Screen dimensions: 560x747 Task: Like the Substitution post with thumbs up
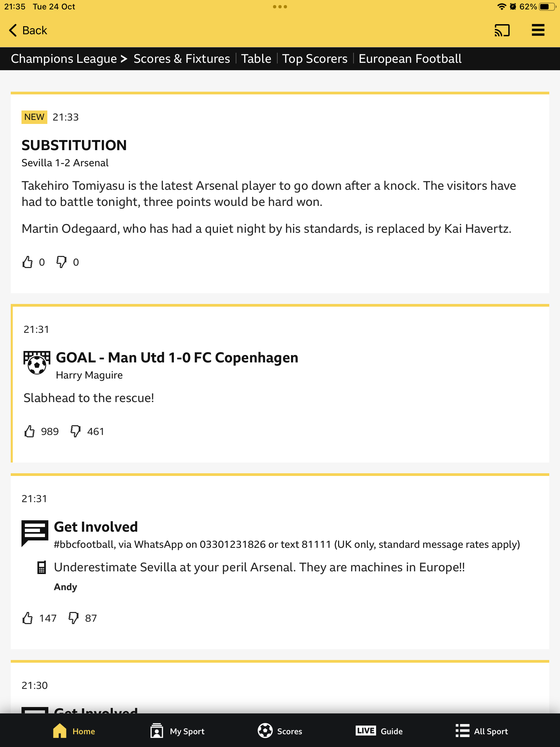tap(28, 262)
